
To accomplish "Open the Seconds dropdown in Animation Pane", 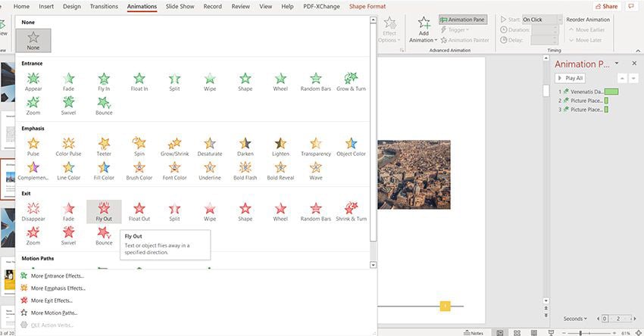I will coord(577,319).
